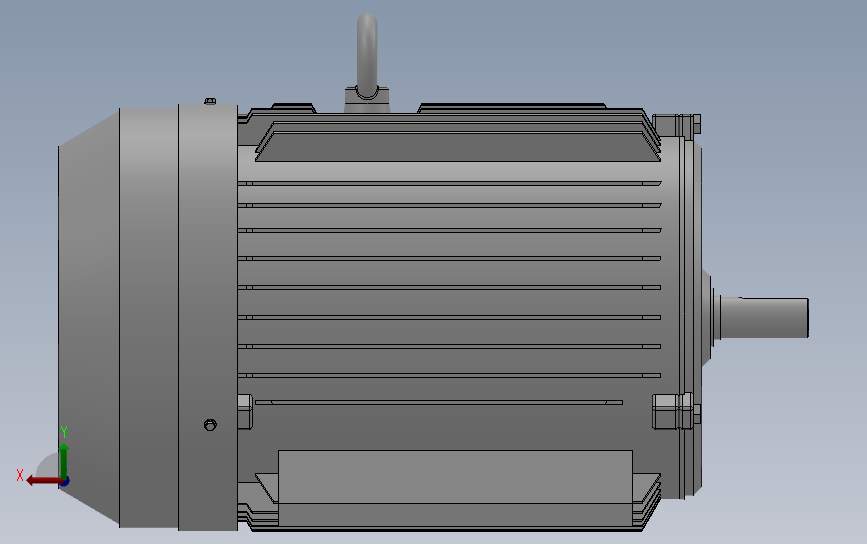Click the red X axis arrow of the triad
The height and width of the screenshot is (544, 867).
pos(43,480)
